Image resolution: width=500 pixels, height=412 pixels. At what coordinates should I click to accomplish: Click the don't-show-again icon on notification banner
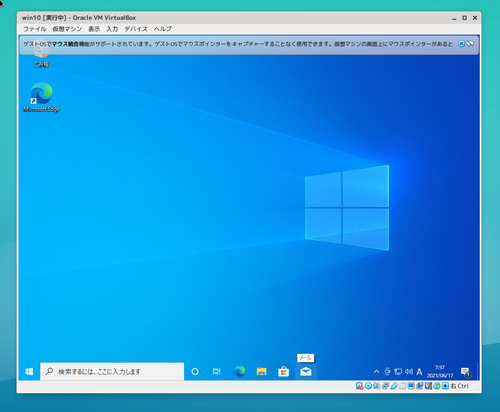point(470,44)
